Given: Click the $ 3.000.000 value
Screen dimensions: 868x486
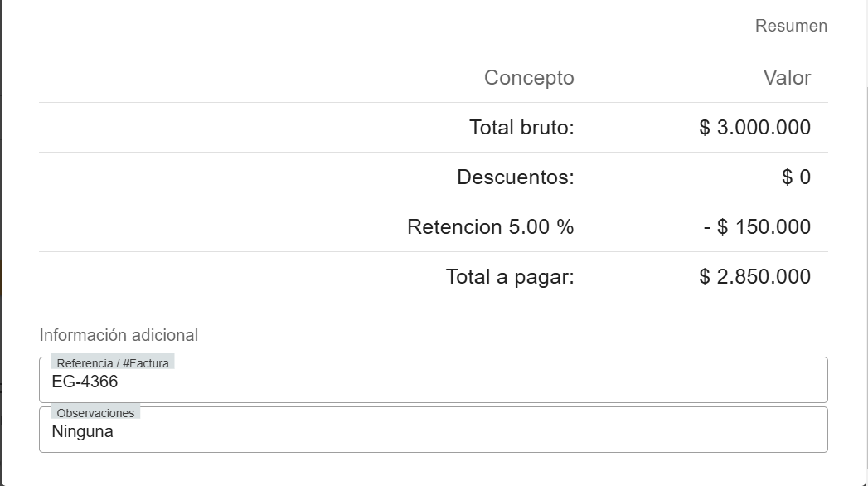Looking at the screenshot, I should [x=755, y=127].
